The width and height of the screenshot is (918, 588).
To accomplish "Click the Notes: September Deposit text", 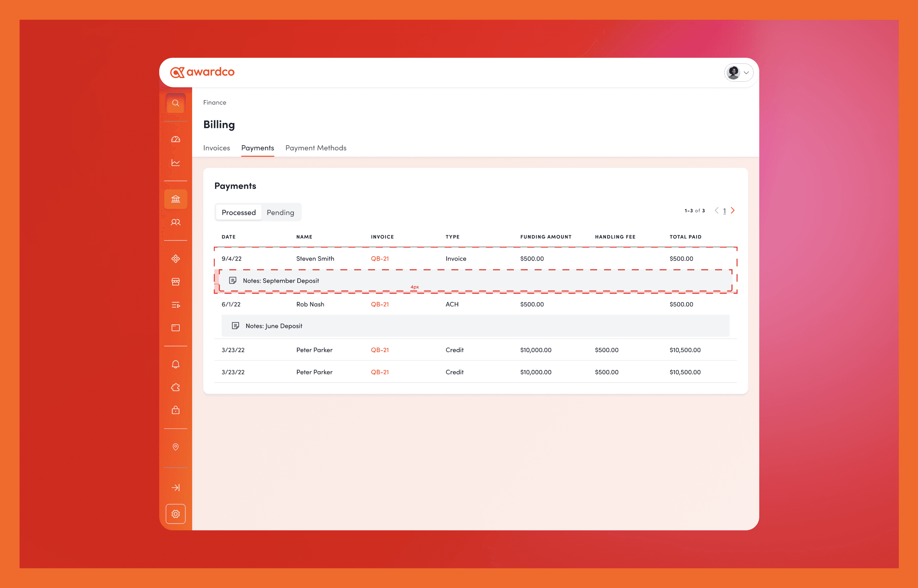I will 281,281.
